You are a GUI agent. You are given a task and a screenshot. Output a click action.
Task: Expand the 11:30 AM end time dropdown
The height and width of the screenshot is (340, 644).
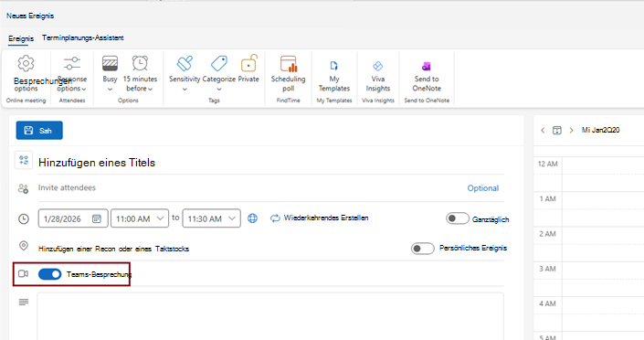(212, 218)
